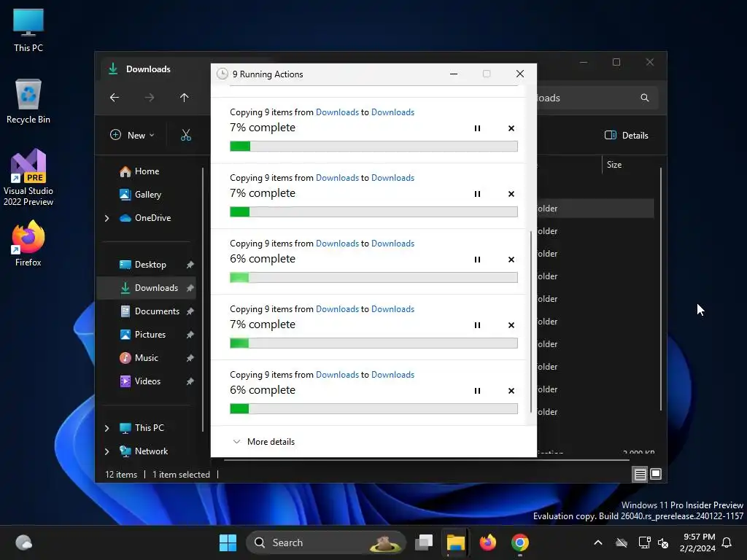Go up one folder level in Explorer

click(x=185, y=98)
